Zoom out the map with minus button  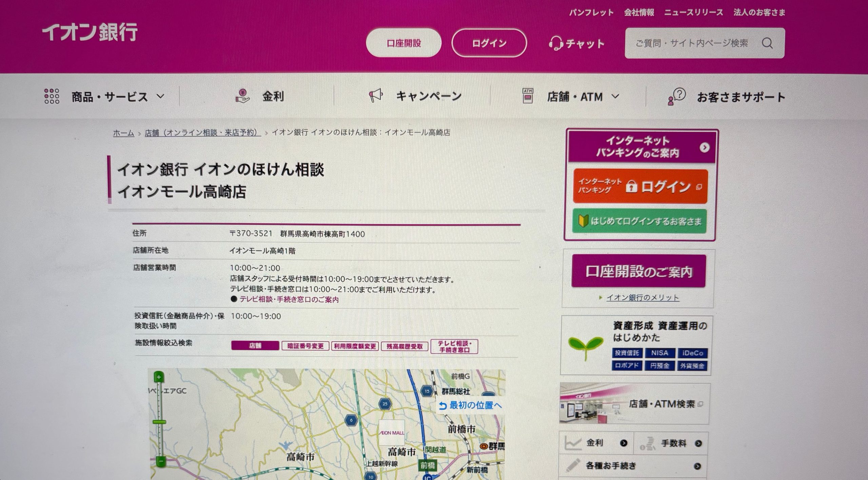point(161,461)
